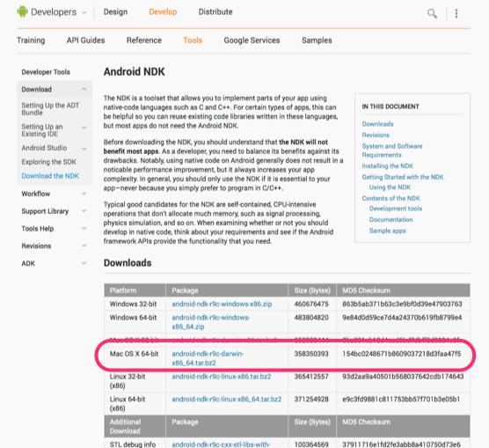This screenshot has width=489, height=448.
Task: Select size value 483804820
Action: click(311, 318)
